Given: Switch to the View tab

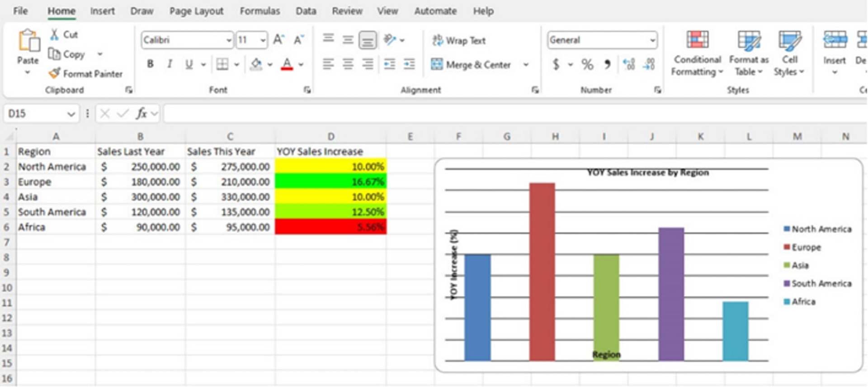Looking at the screenshot, I should coord(388,11).
